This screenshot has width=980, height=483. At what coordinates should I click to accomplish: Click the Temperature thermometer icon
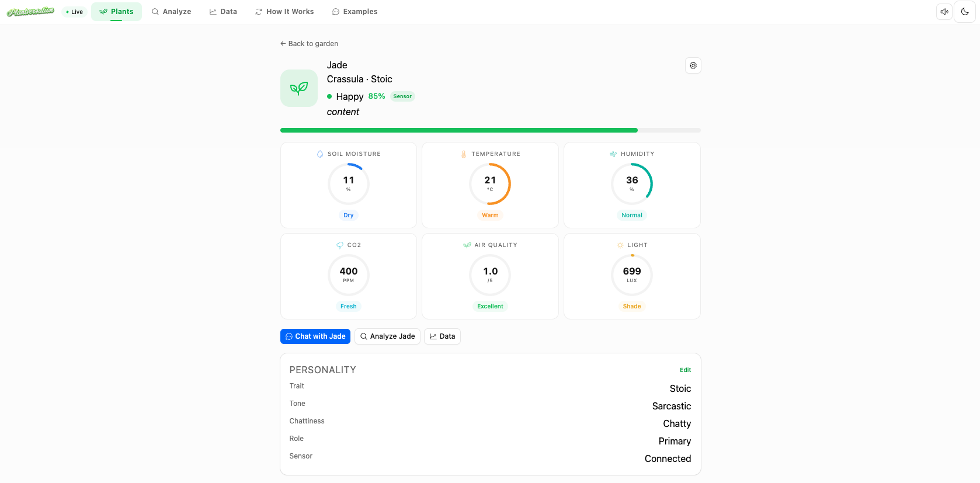464,154
